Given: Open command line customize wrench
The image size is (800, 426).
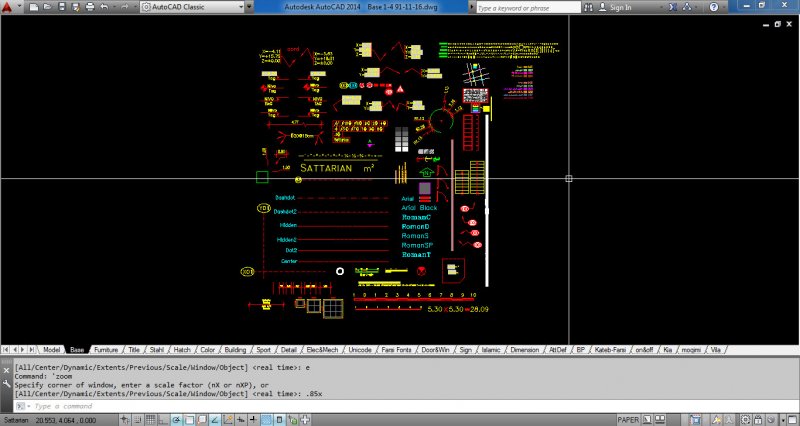Looking at the screenshot, I should 6,383.
